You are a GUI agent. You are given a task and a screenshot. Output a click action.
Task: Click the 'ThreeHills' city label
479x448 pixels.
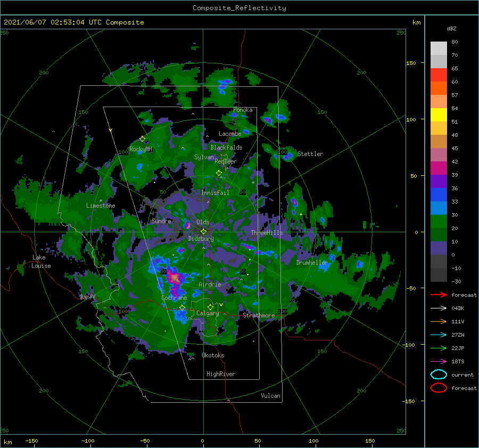tap(267, 233)
